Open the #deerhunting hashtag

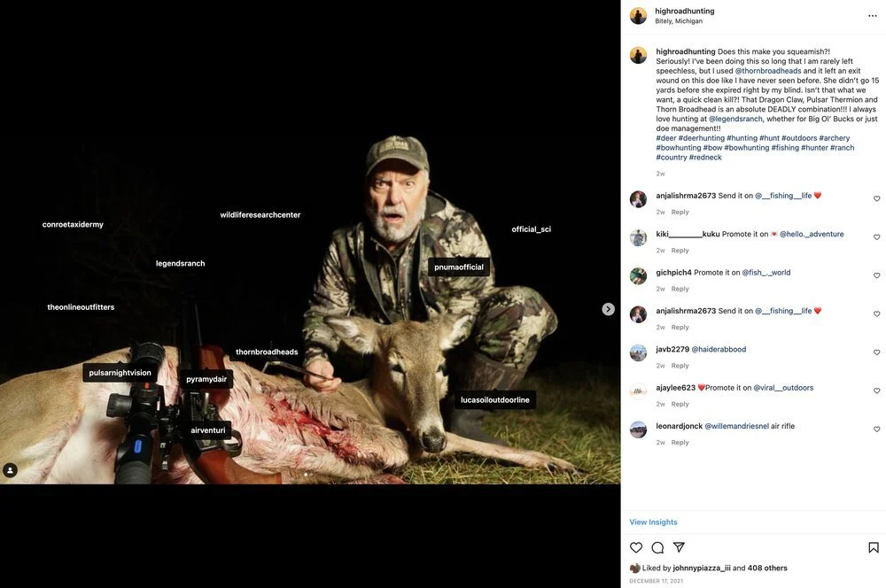pyautogui.click(x=702, y=138)
